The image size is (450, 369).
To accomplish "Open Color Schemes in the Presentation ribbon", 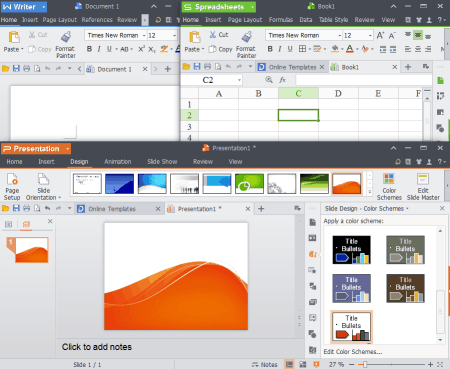I will tap(389, 187).
